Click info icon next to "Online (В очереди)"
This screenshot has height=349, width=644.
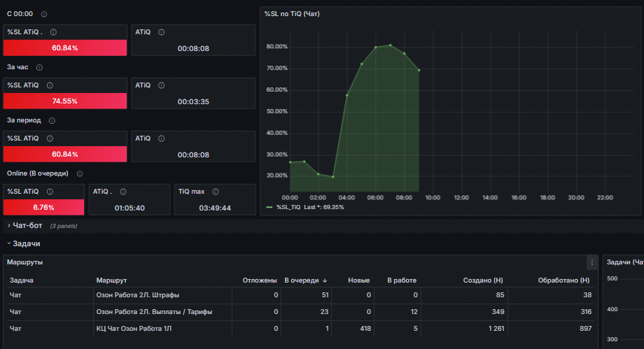pyautogui.click(x=80, y=173)
